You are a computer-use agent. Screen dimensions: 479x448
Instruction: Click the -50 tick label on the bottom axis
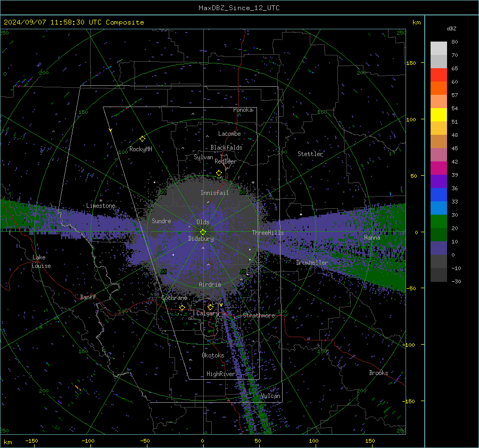145,441
